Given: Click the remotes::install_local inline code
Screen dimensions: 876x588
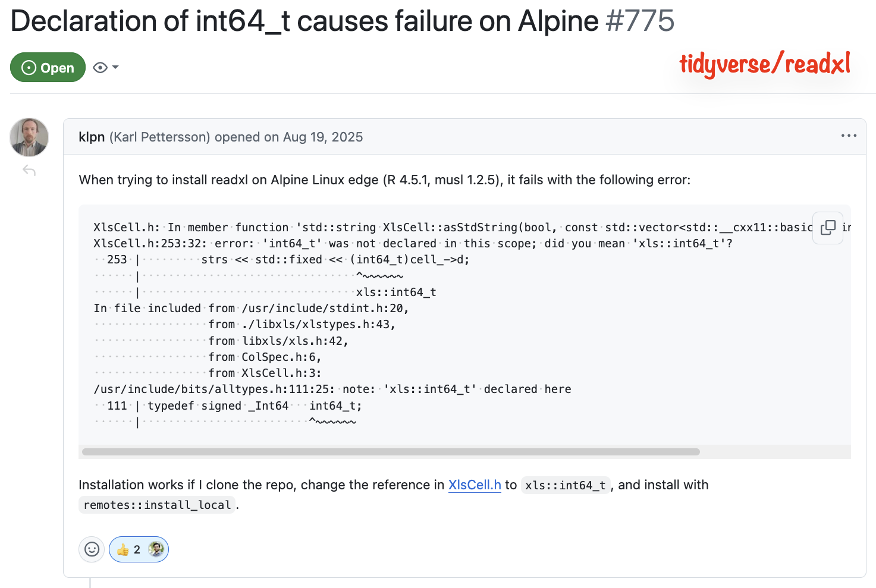Looking at the screenshot, I should (157, 505).
